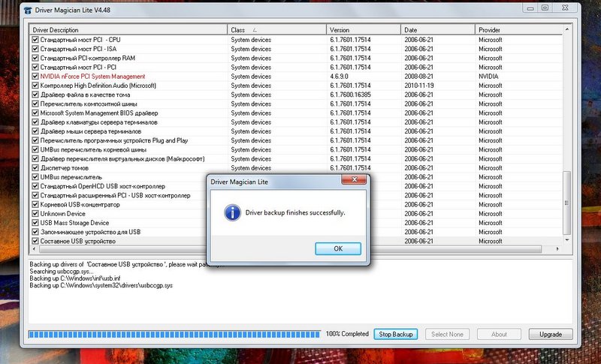Toggle the Unknown Device checkbox
This screenshot has width=601, height=364.
tap(35, 214)
